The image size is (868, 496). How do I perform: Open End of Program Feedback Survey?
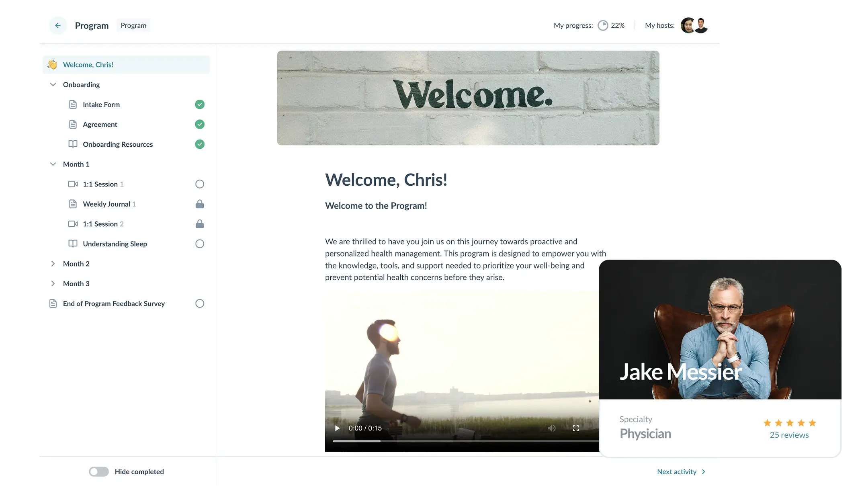[x=114, y=303]
